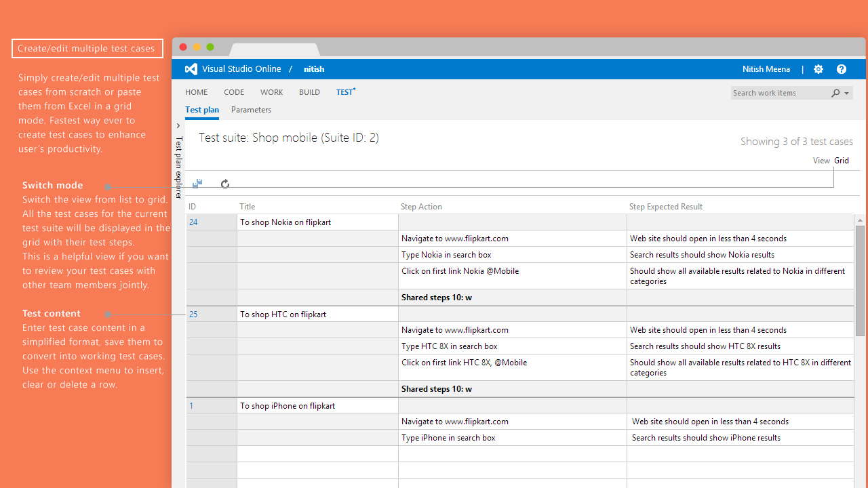Select the Shared steps 10: w row under HTC
The width and height of the screenshot is (868, 488).
513,389
